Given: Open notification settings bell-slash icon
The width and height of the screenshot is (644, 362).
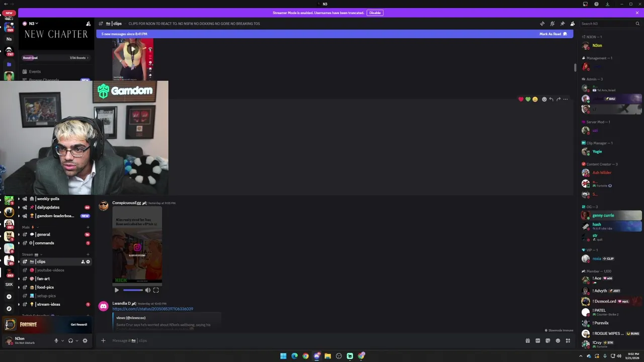Looking at the screenshot, I should click(x=552, y=24).
